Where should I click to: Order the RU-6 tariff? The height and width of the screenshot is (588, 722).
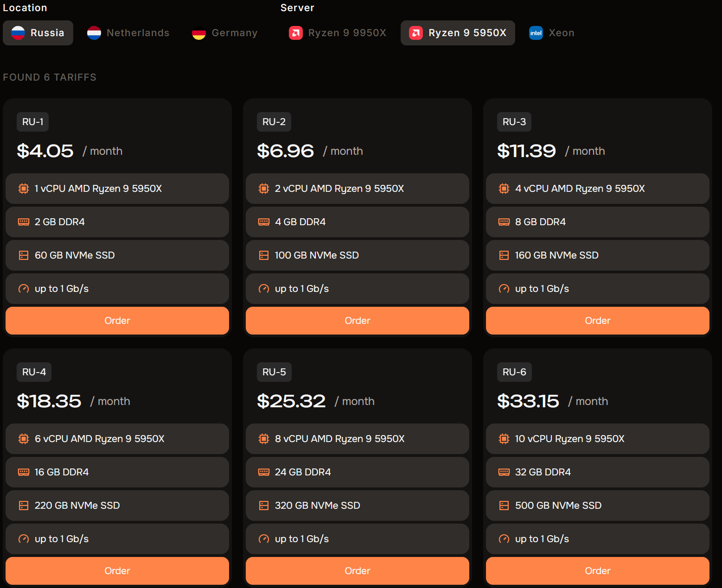[598, 571]
